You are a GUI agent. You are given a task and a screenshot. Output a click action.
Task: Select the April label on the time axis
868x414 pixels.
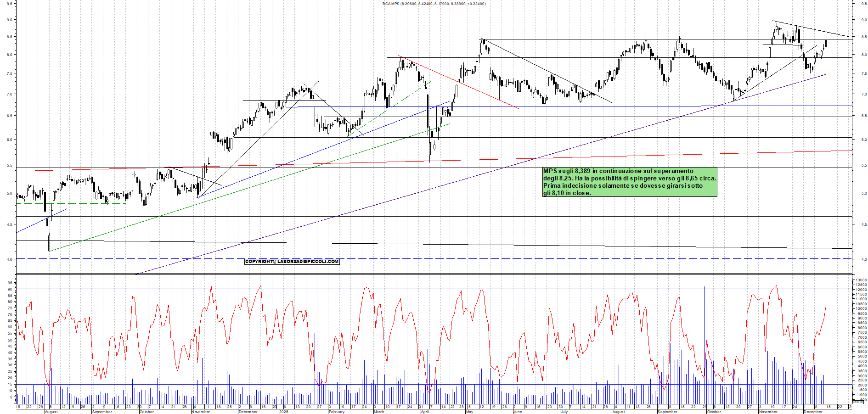click(425, 412)
